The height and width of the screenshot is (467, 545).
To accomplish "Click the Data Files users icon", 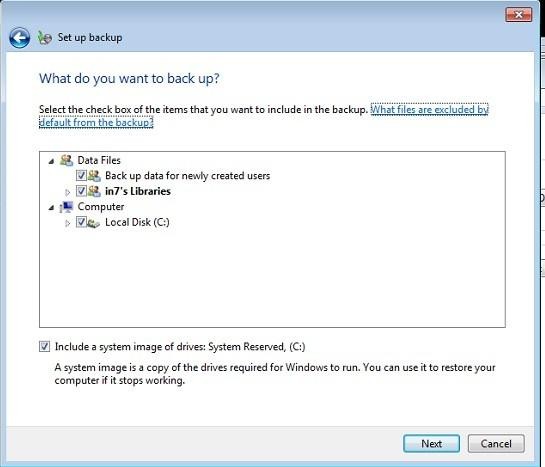I will pyautogui.click(x=66, y=160).
